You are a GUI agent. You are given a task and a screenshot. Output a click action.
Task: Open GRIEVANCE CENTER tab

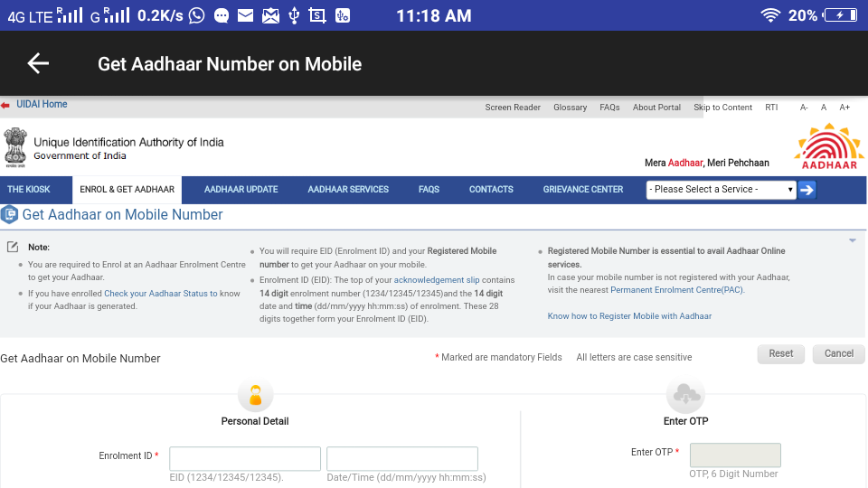pos(583,189)
